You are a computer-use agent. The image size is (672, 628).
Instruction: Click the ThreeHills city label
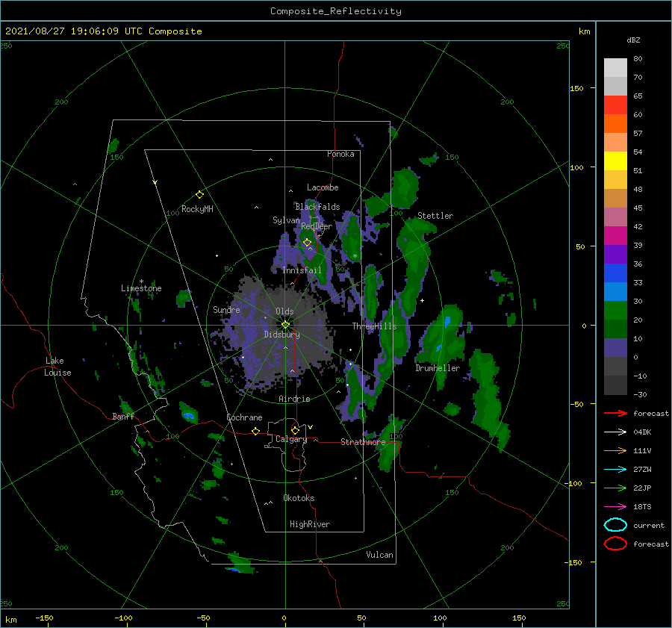point(374,326)
